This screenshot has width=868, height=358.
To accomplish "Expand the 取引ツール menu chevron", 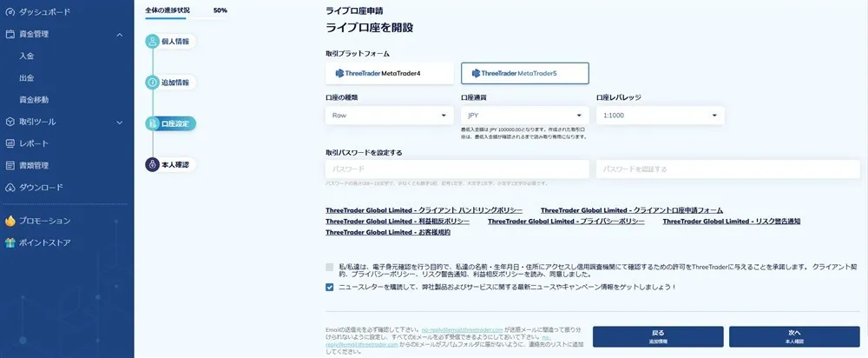I will (x=120, y=122).
